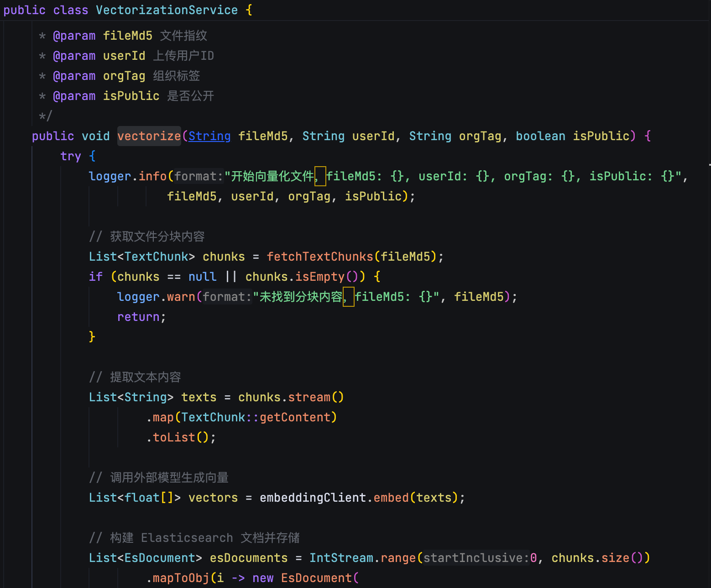
Task: Click the toList() call
Action: pos(180,437)
